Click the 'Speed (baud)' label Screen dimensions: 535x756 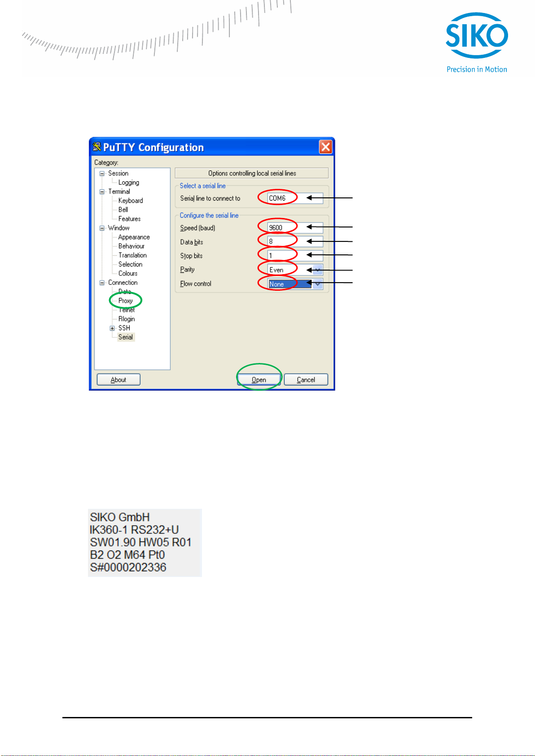coord(197,228)
